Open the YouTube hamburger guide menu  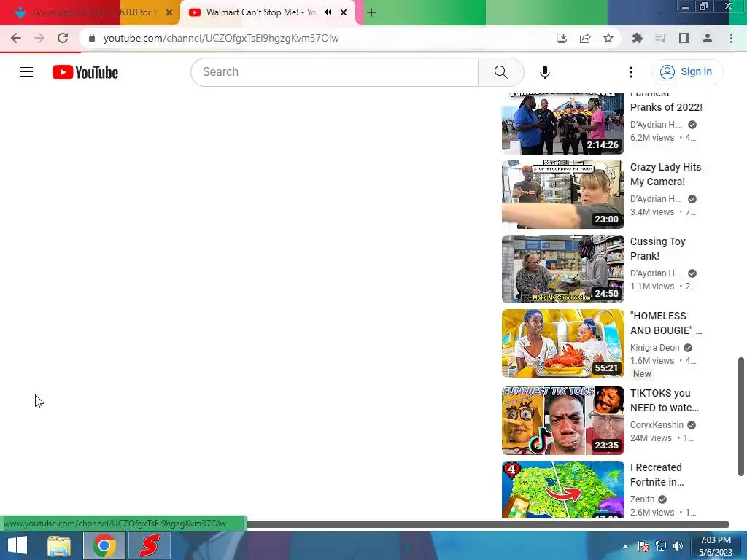26,72
